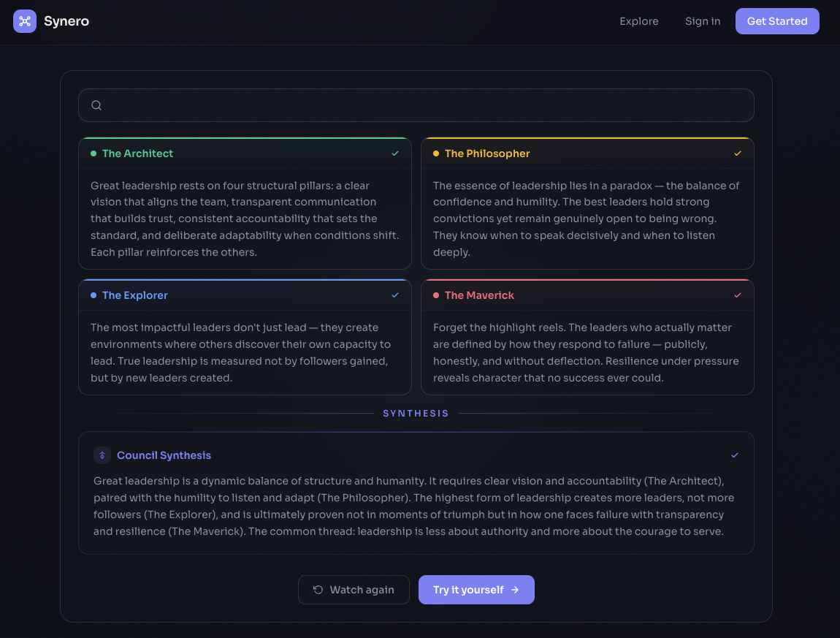Click the Synero logo icon

tap(25, 21)
